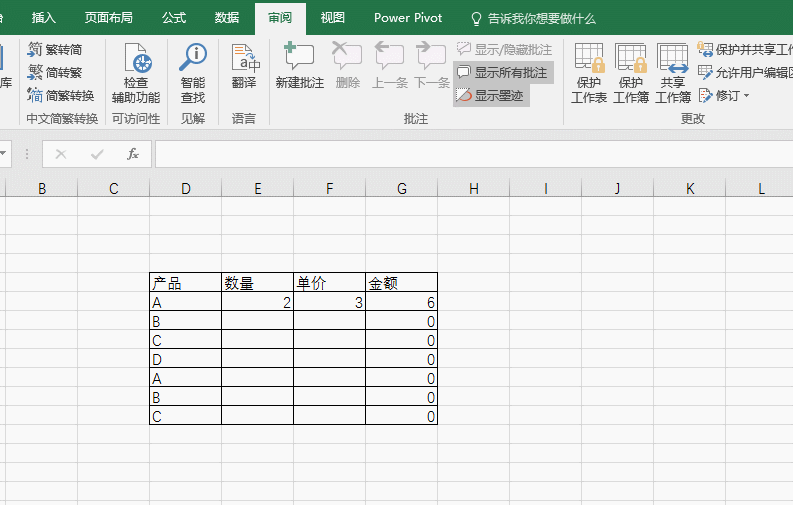Click Share Workbook (共享工作簿)

(673, 73)
